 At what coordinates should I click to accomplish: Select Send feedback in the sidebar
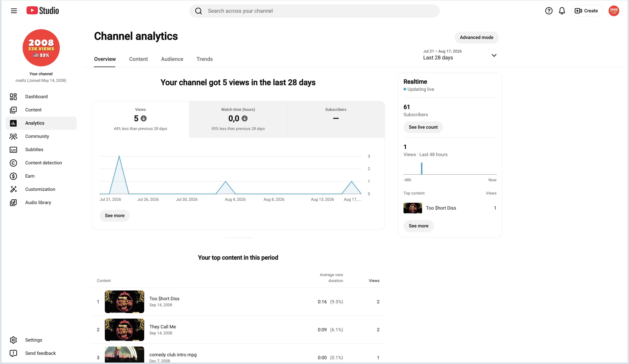point(41,353)
